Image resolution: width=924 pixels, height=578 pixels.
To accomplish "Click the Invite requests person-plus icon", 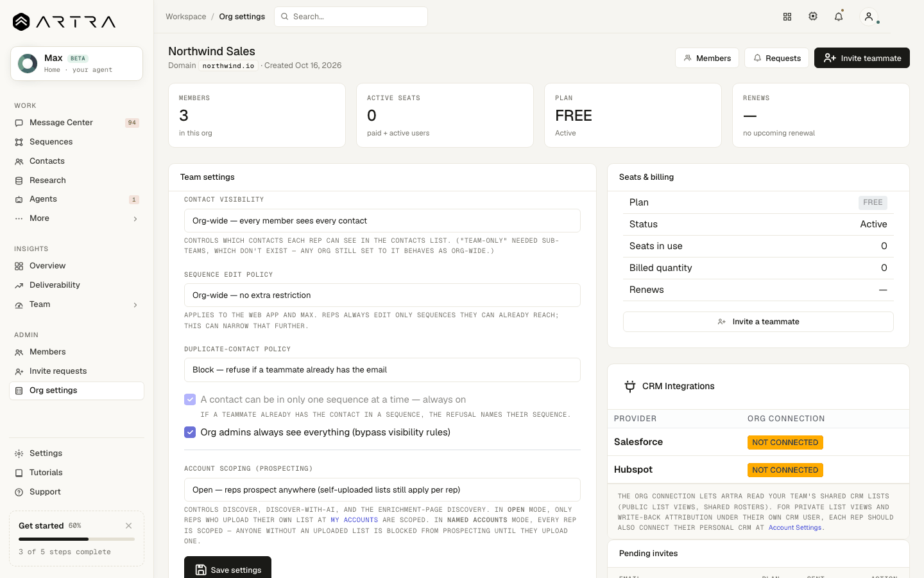I will [x=19, y=371].
